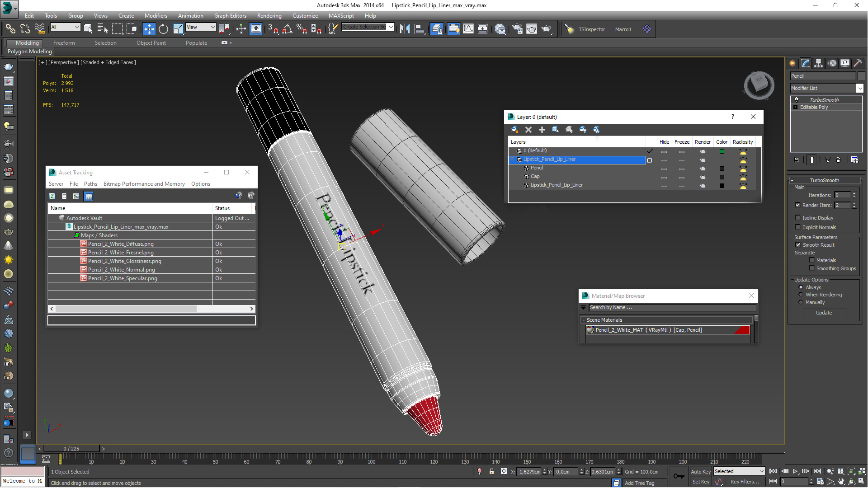Click the Maximize Viewport toggle icon
Viewport: 868px width, 488px height.
pos(862,482)
